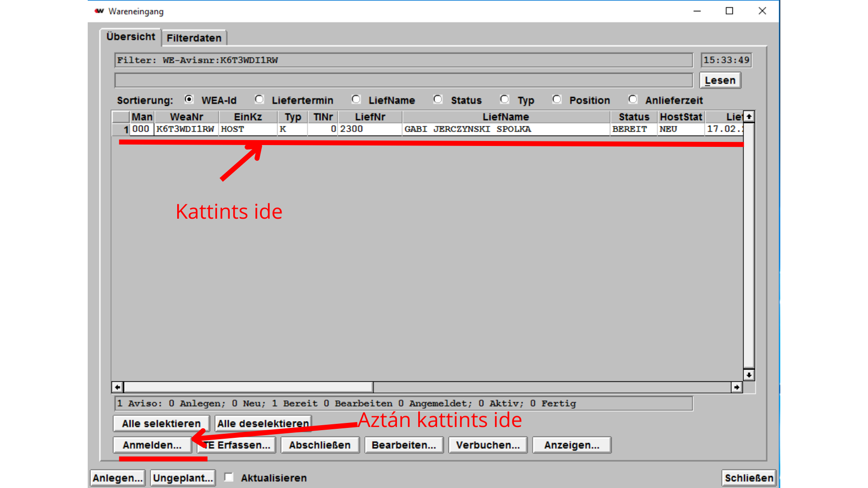
Task: Click the horizontal scrollbar thumb
Action: click(x=248, y=387)
